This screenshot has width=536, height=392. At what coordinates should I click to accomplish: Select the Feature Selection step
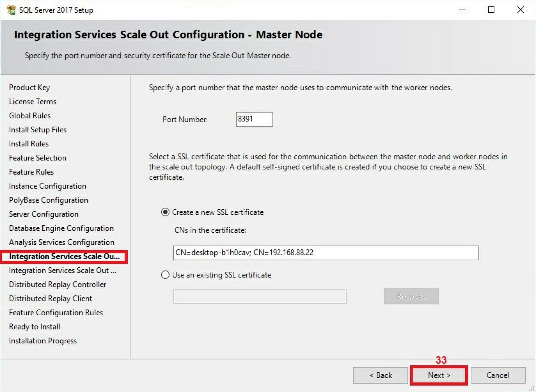click(38, 158)
